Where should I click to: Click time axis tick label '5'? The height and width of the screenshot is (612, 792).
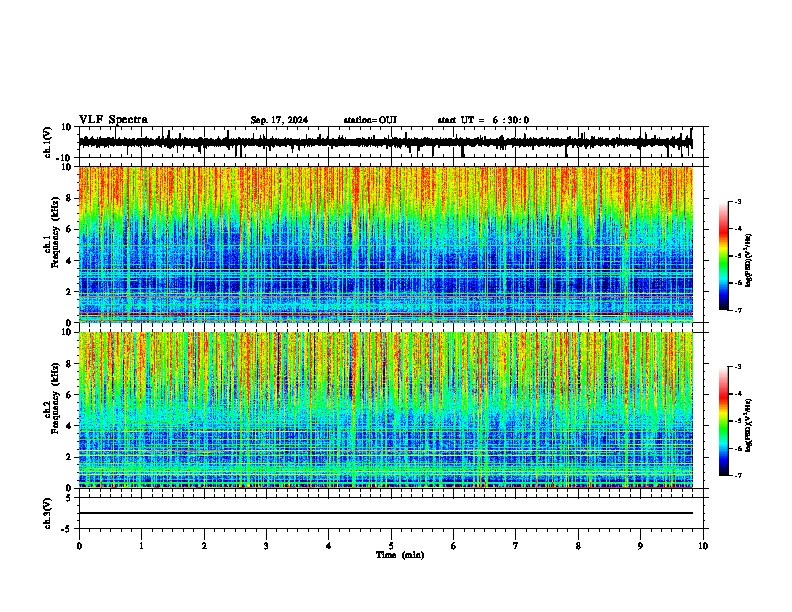pos(391,546)
